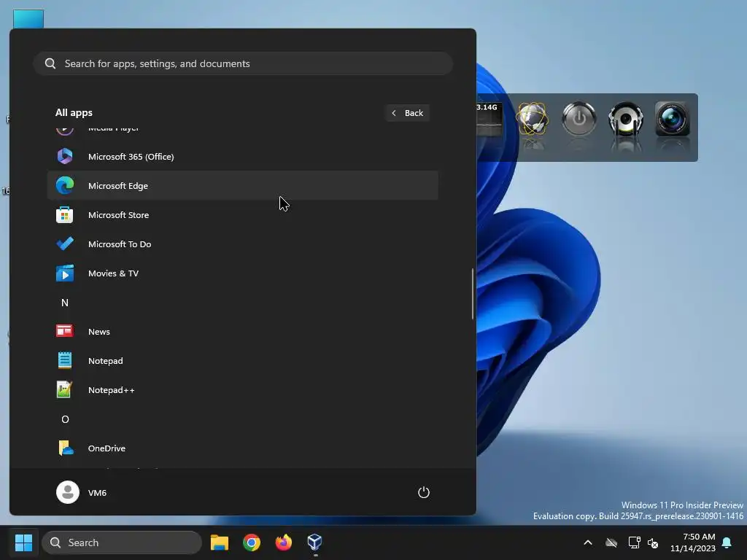Viewport: 747px width, 560px height.
Task: Click the power icon in desktop dock
Action: click(x=578, y=119)
